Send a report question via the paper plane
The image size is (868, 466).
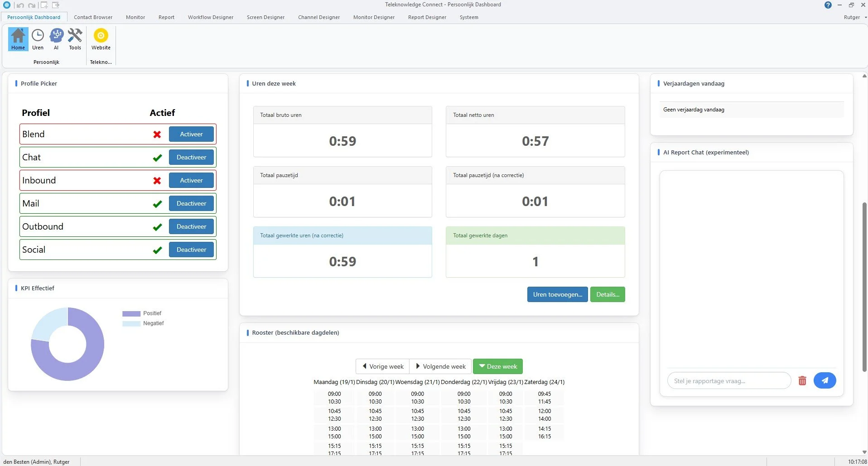pyautogui.click(x=825, y=380)
